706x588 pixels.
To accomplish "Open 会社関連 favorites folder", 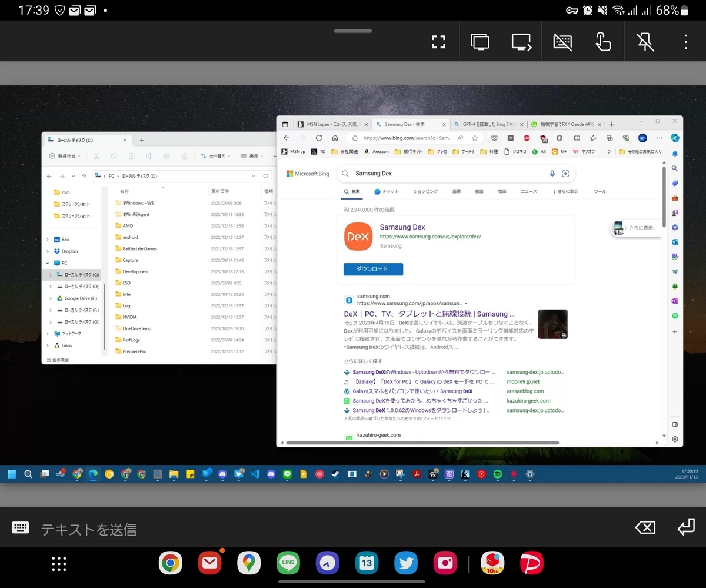I will click(x=345, y=151).
